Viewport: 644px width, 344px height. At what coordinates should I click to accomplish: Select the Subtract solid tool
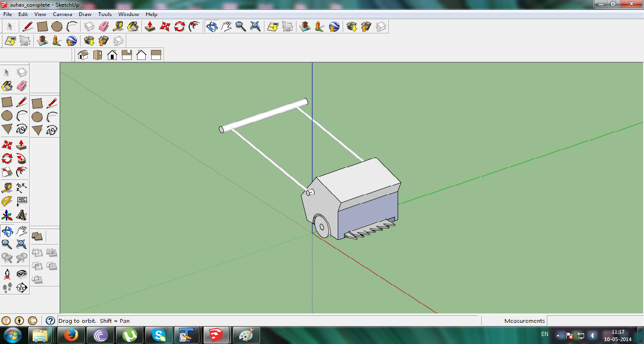(x=37, y=266)
